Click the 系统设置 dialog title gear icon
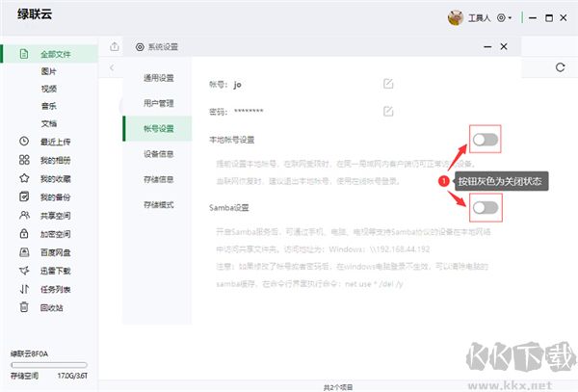 pyautogui.click(x=140, y=47)
